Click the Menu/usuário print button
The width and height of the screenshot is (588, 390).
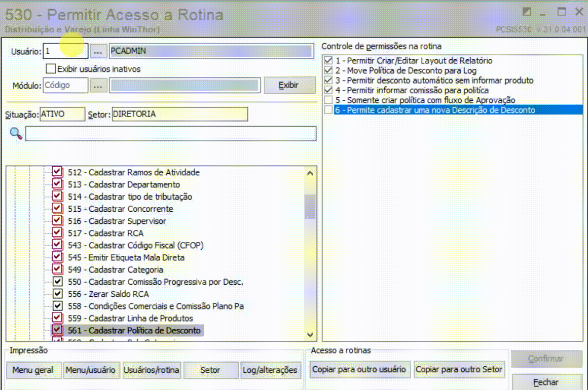click(x=91, y=370)
